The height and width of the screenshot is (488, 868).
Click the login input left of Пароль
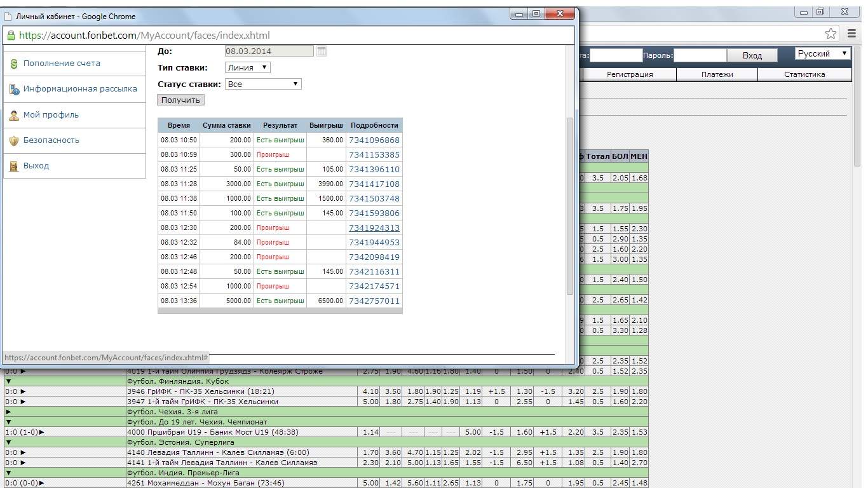point(616,56)
